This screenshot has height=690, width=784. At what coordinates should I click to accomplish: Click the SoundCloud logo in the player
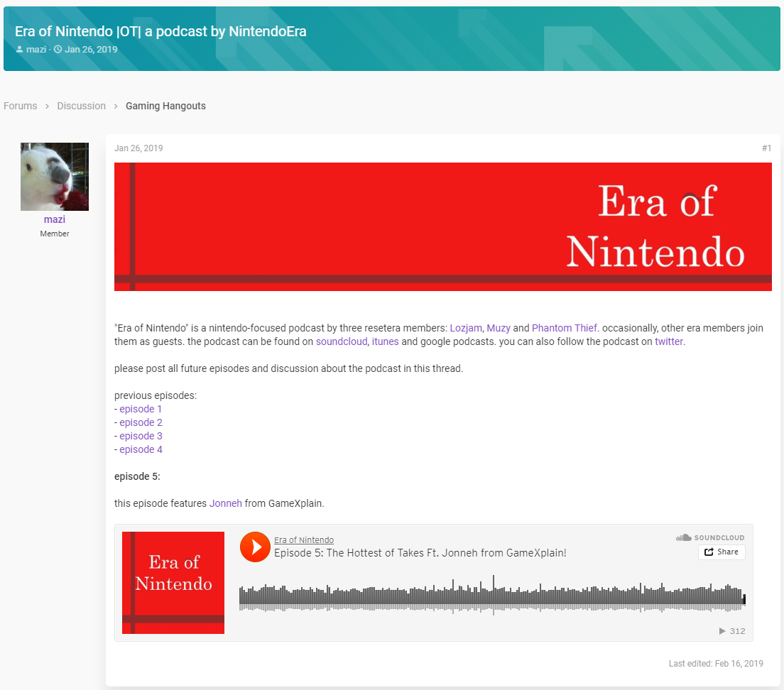click(x=710, y=537)
